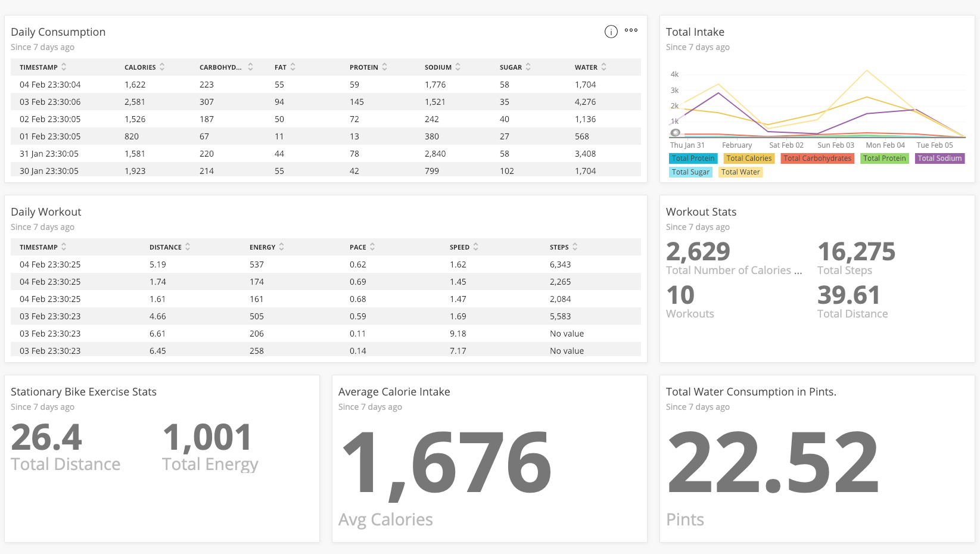This screenshot has width=980, height=554.
Task: Sort by Steps column arrows
Action: 575,247
